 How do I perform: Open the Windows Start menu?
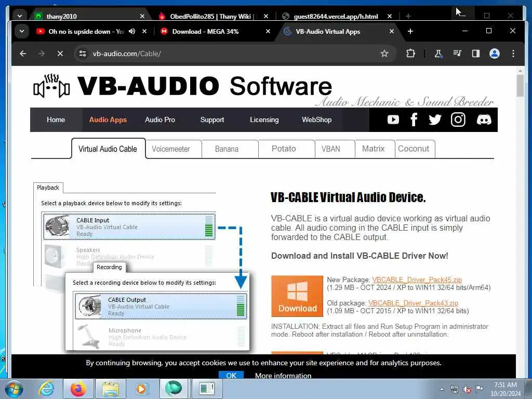[14, 389]
